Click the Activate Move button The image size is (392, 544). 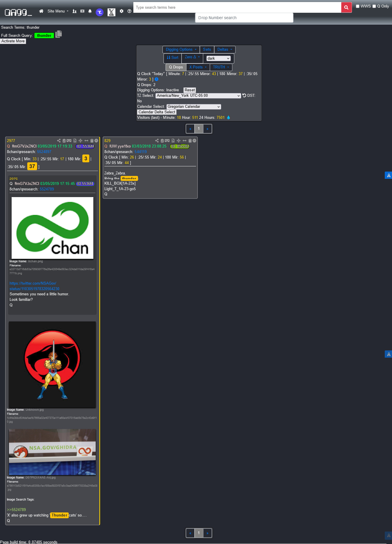coord(13,41)
